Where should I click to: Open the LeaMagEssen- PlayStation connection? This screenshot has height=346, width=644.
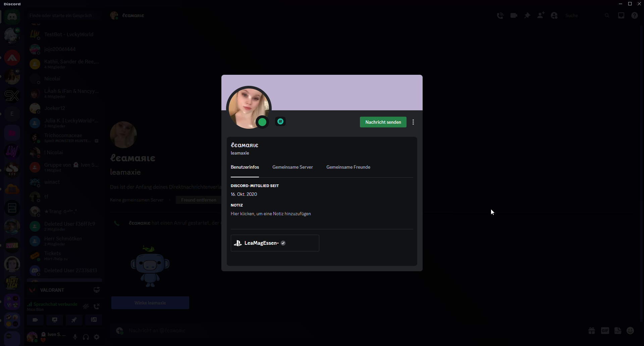click(275, 243)
